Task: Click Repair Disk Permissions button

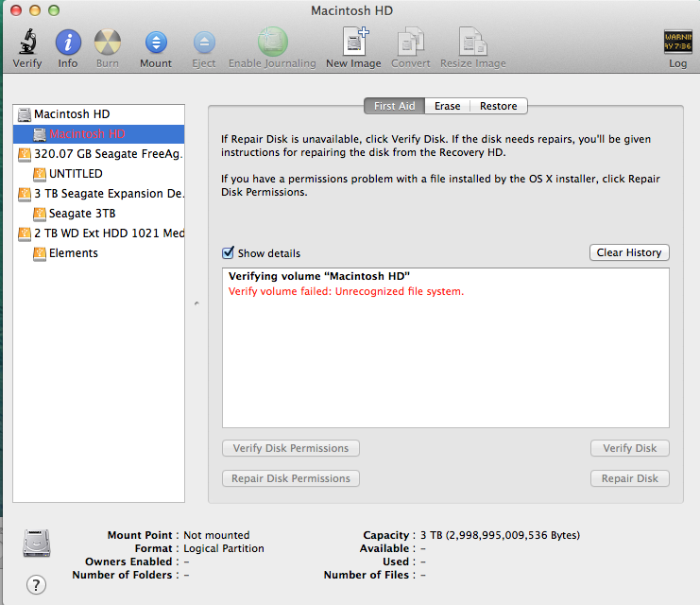Action: 291,478
